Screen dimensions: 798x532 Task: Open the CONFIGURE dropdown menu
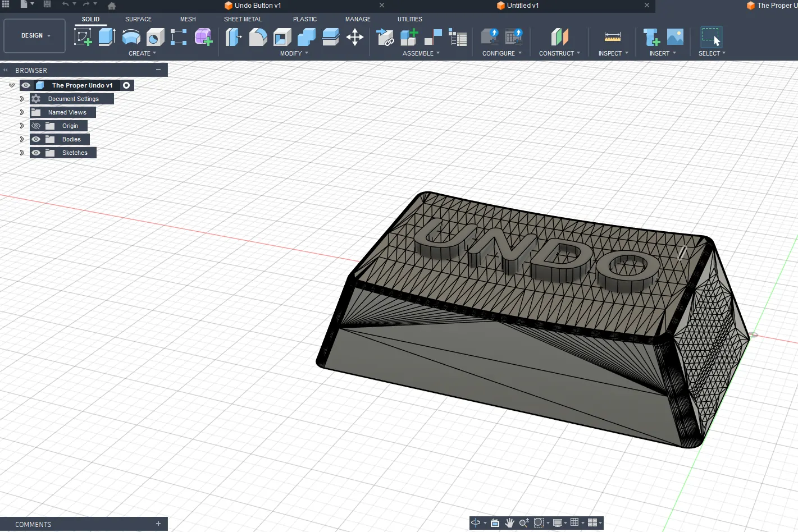(x=502, y=53)
